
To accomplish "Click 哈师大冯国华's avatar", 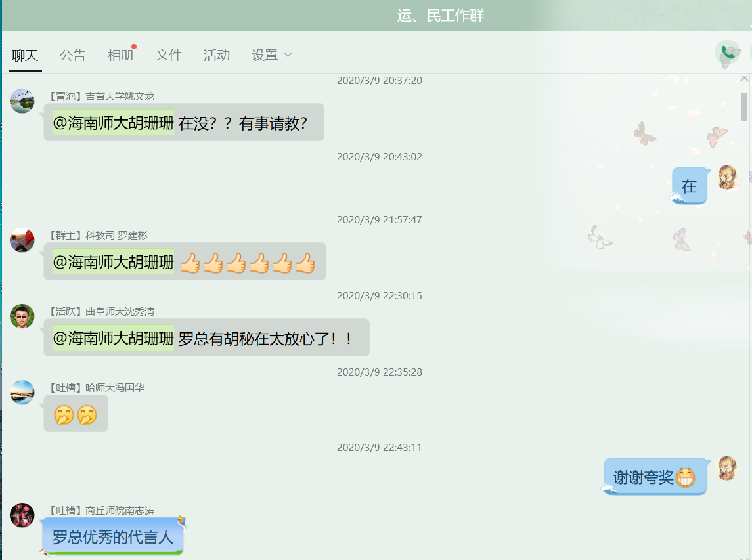I will click(x=22, y=392).
